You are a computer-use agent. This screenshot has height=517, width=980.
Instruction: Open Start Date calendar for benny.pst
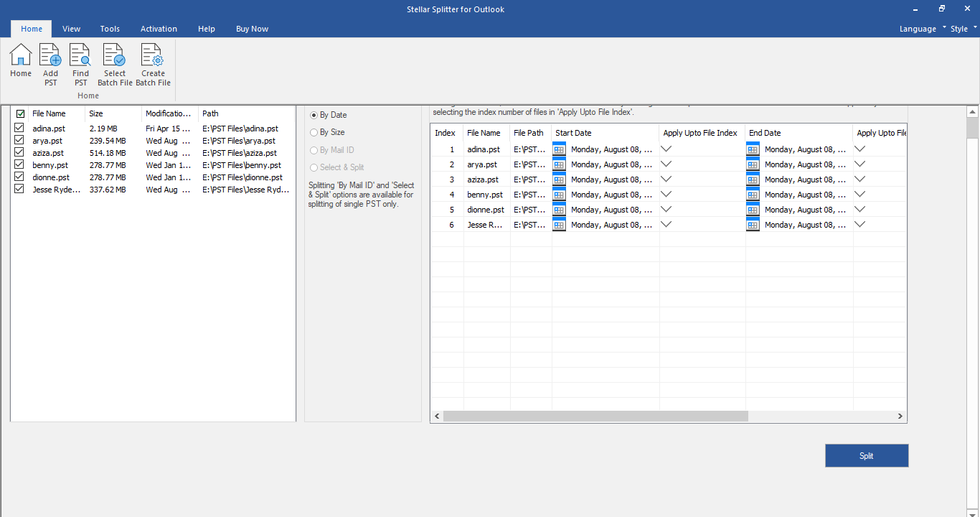click(560, 195)
